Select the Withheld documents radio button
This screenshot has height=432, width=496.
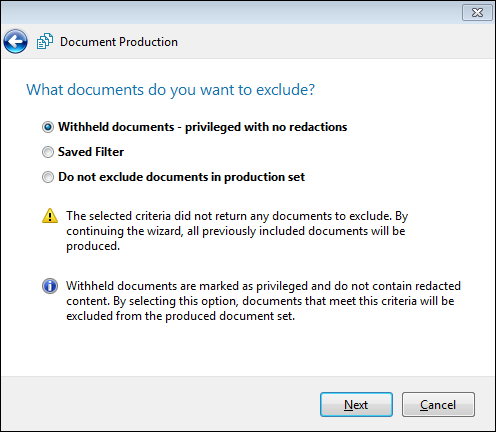pyautogui.click(x=48, y=127)
